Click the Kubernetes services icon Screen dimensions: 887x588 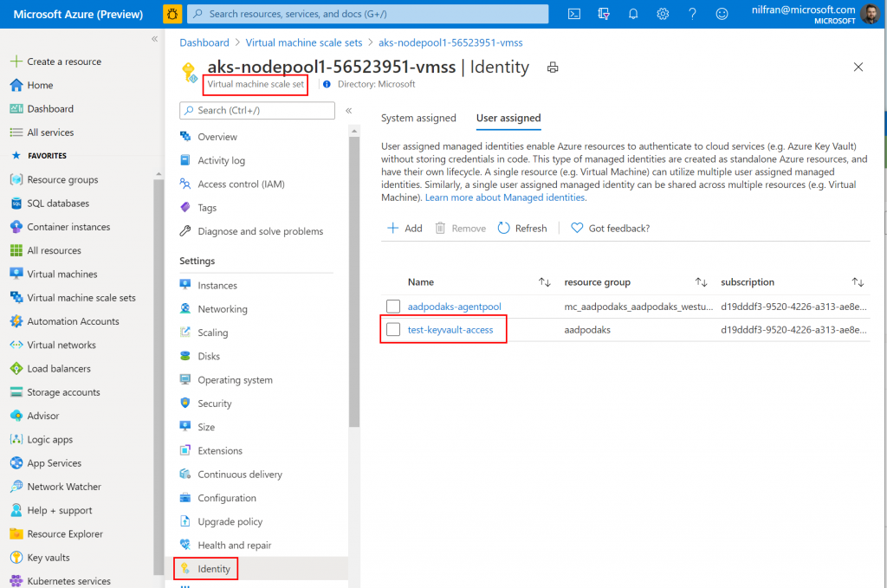(x=16, y=581)
